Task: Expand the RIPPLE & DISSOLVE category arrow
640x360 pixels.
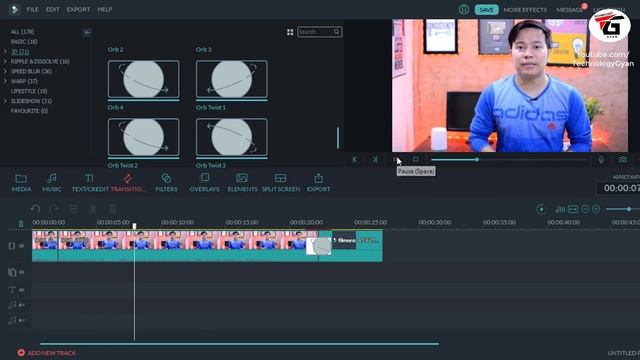Action: coord(5,61)
